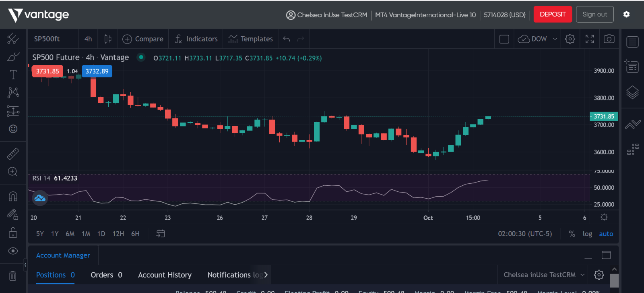Click the Sign out button

coord(594,14)
